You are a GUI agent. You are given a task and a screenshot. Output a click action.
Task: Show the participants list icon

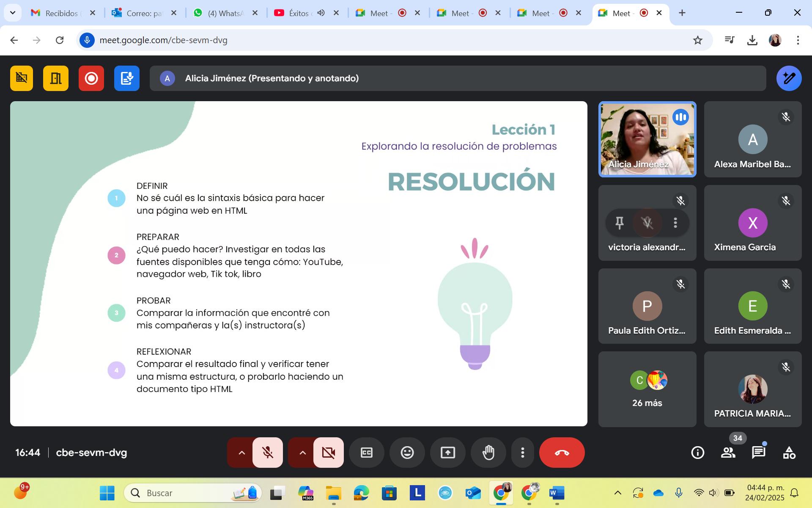(728, 453)
